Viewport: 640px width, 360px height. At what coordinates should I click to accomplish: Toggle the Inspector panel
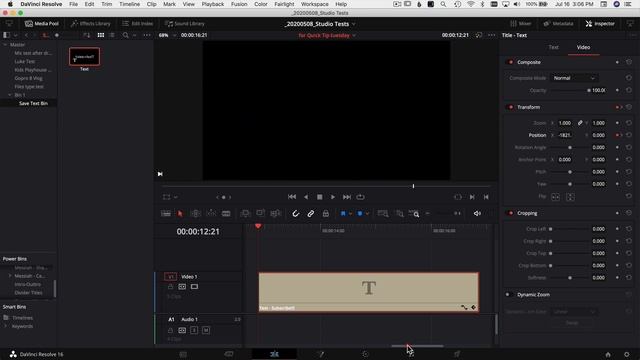600,24
